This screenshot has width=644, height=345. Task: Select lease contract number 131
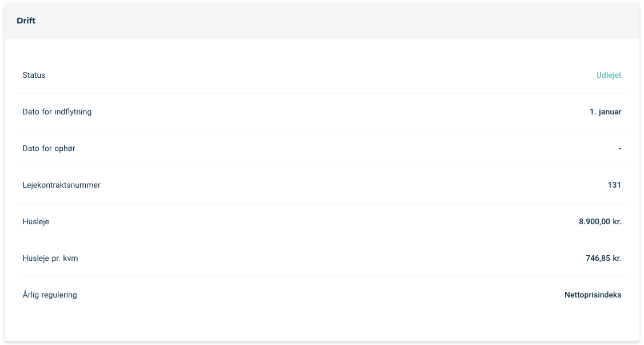pos(614,185)
